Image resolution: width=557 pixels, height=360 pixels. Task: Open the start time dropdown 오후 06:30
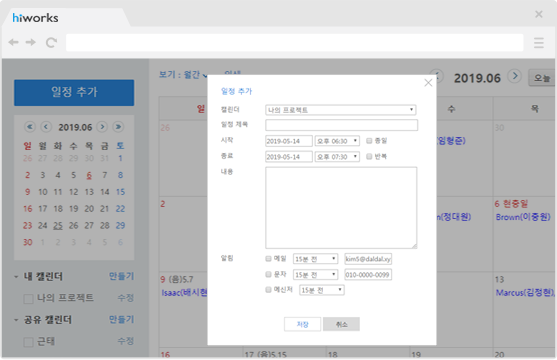[337, 141]
